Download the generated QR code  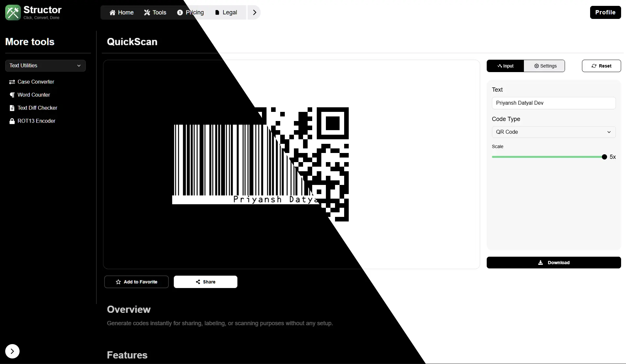554,263
